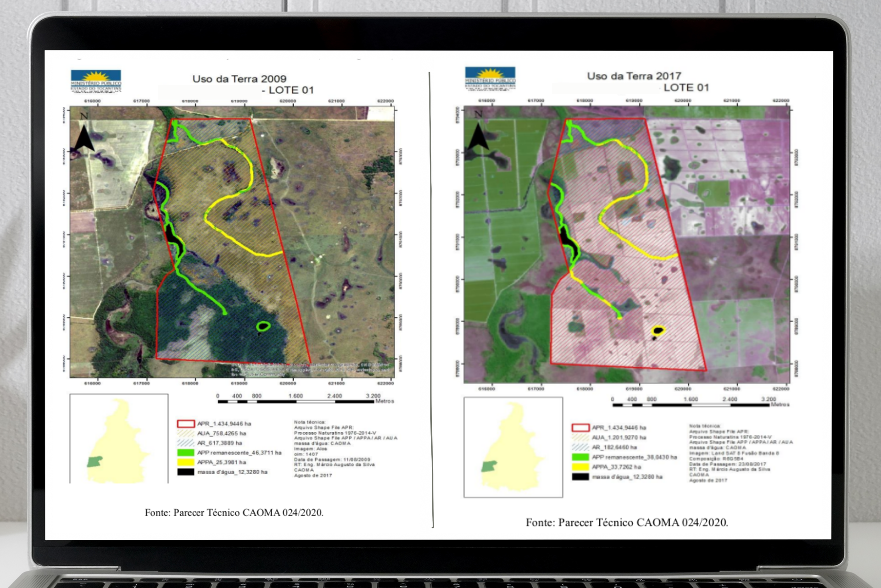Image resolution: width=881 pixels, height=588 pixels.
Task: Click the small green ring feature on the 2009 map
Action: tap(263, 327)
